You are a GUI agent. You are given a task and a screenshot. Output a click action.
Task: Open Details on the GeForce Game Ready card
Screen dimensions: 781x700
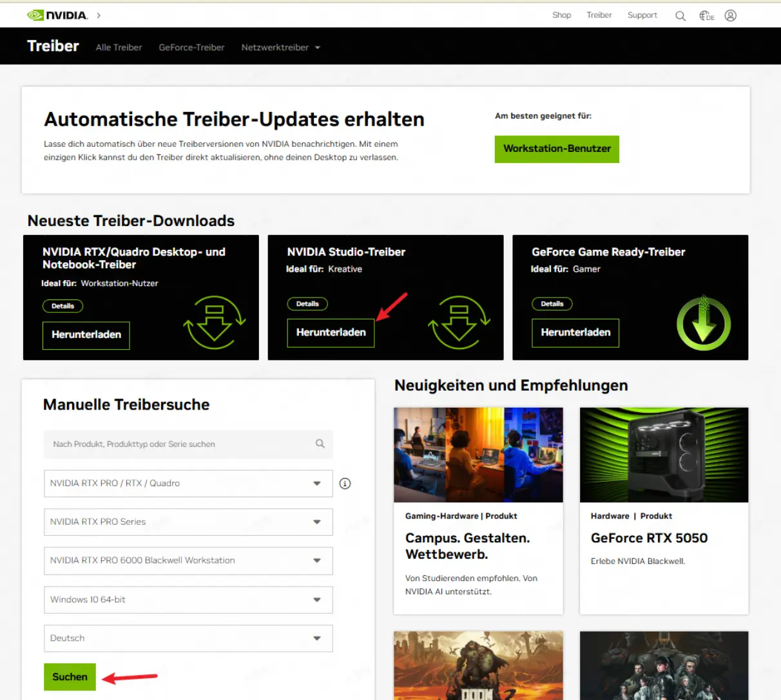pos(552,303)
